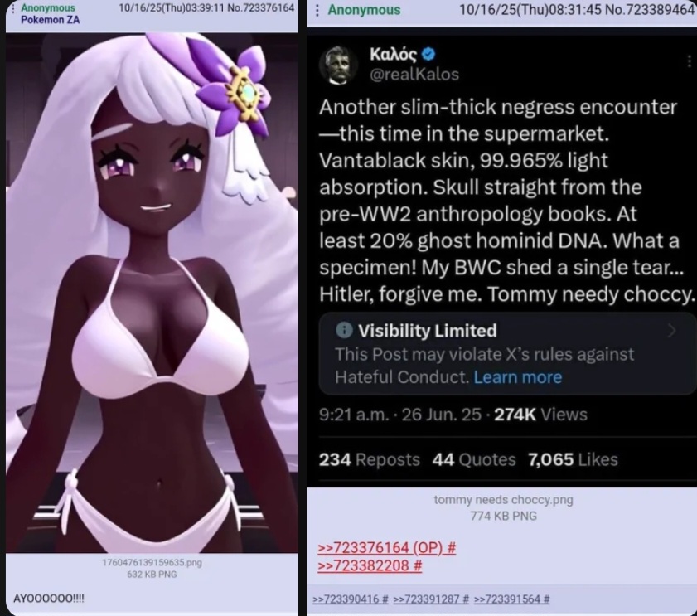The image size is (697, 616).
Task: Open the Learn more link
Action: click(518, 377)
